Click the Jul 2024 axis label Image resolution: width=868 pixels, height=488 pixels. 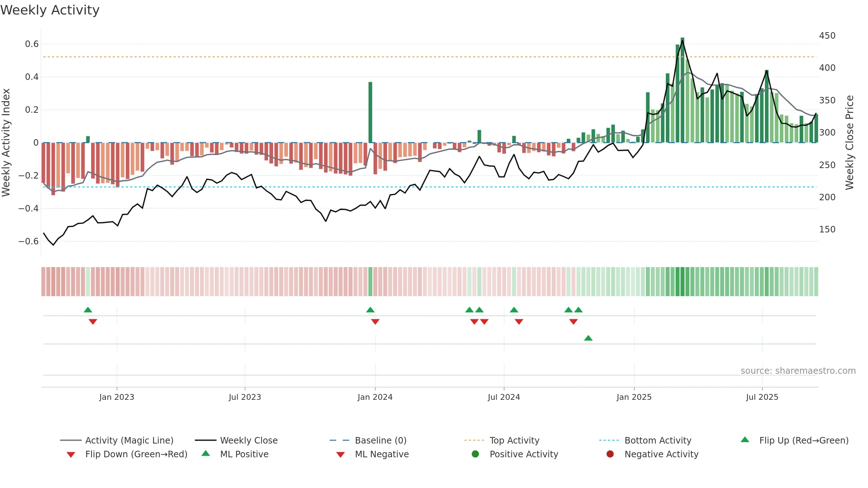(x=504, y=397)
